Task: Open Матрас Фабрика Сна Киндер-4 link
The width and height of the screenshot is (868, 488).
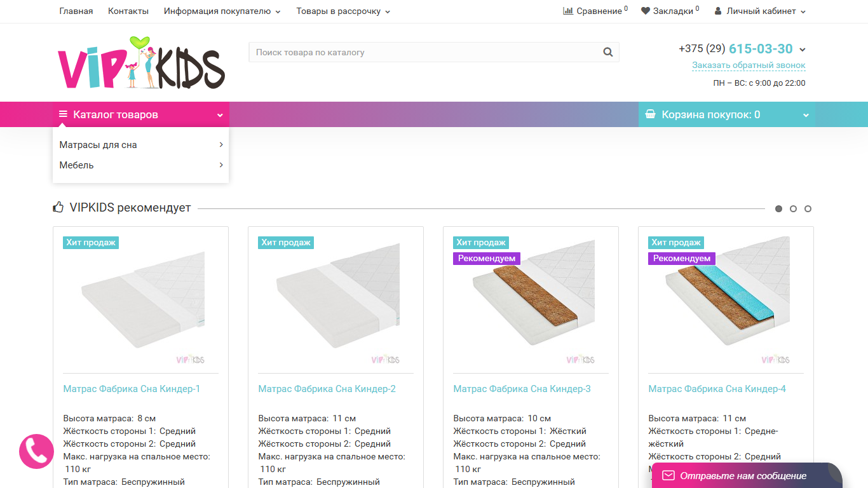Action: (717, 389)
